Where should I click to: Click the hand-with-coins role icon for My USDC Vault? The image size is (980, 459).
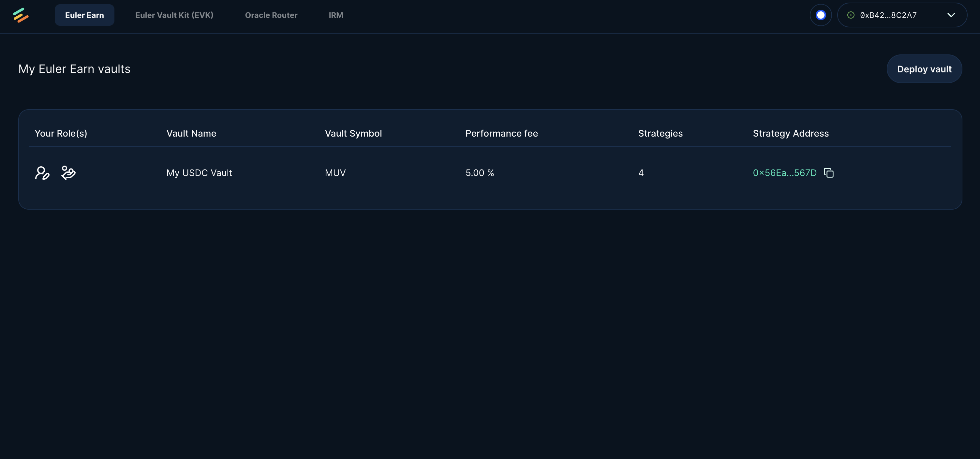pos(68,173)
